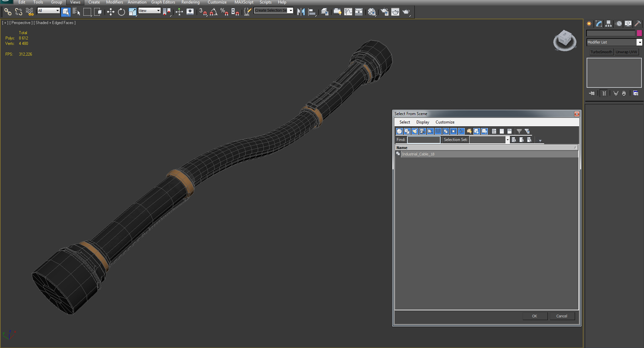Image resolution: width=644 pixels, height=348 pixels.
Task: Click Select All icon in dialog
Action: [494, 131]
